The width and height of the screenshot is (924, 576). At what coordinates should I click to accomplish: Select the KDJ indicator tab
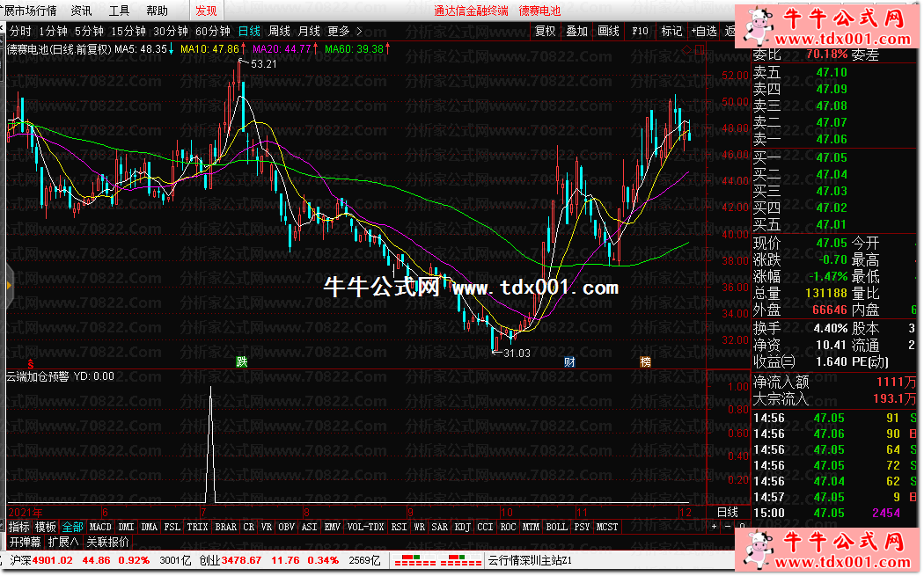(462, 527)
